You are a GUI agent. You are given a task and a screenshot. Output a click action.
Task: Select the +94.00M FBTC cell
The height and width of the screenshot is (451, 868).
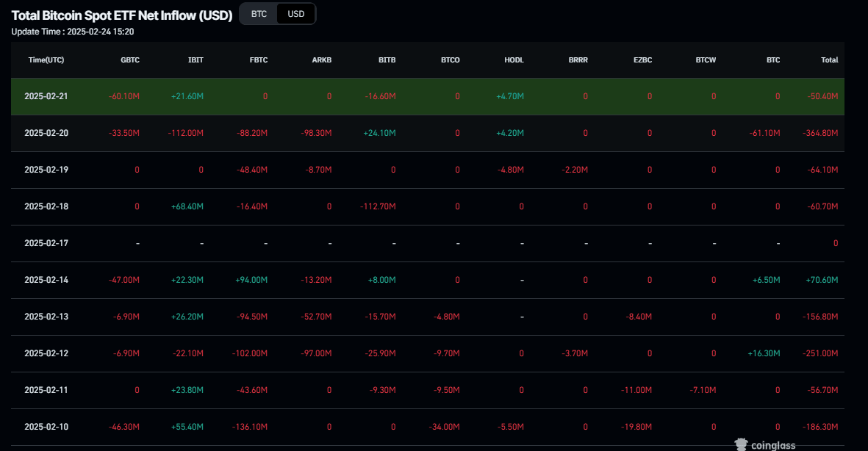[x=251, y=280]
